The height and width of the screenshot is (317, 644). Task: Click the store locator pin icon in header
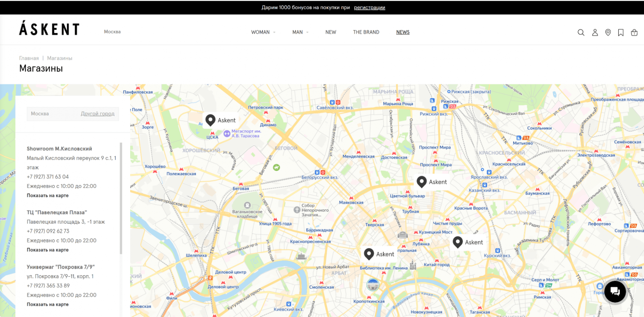(x=608, y=33)
